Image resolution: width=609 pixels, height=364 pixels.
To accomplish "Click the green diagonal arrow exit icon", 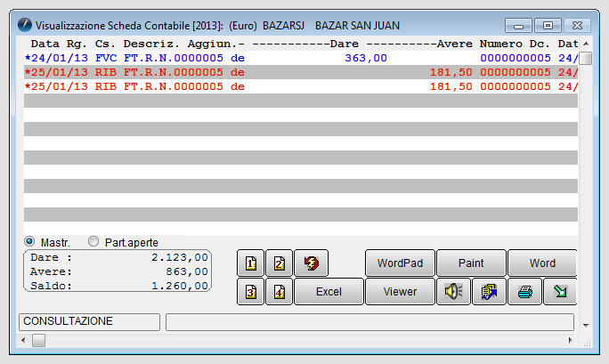I will pos(560,291).
